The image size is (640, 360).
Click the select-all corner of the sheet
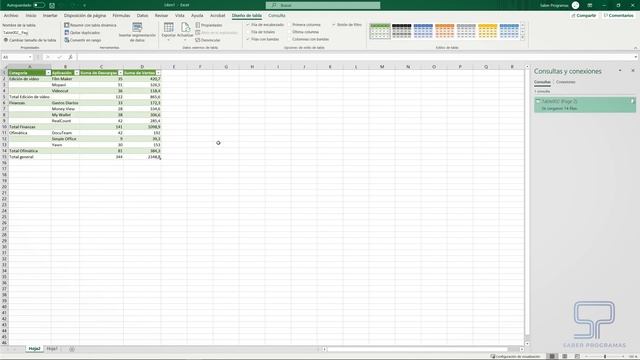pyautogui.click(x=4, y=67)
